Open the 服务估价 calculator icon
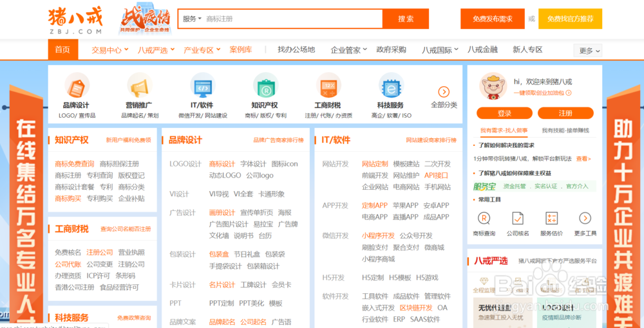The width and height of the screenshot is (644, 328). [x=551, y=218]
